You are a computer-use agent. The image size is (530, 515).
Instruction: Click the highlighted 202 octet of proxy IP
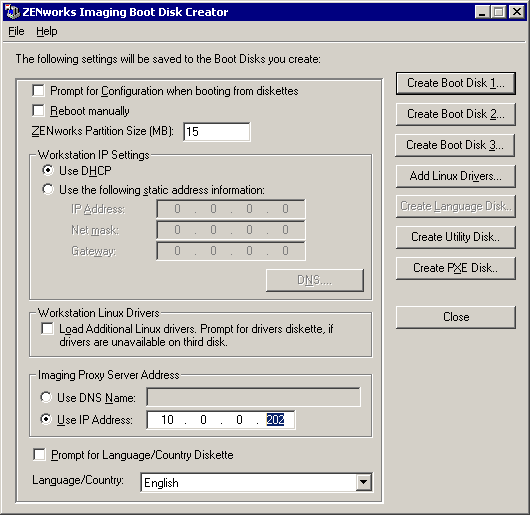pyautogui.click(x=275, y=420)
